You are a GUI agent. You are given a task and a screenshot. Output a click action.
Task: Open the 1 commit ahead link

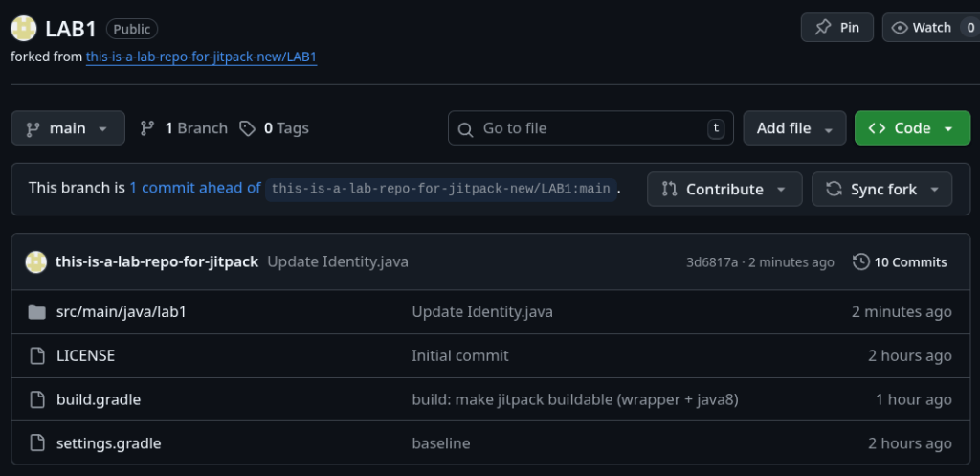pos(194,188)
